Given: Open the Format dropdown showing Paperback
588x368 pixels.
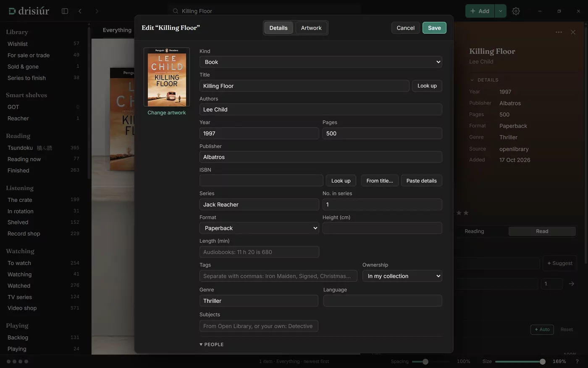Looking at the screenshot, I should click(259, 228).
